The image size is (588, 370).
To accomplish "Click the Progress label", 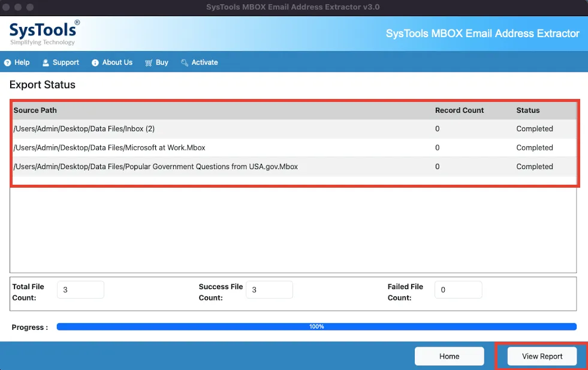I will 29,327.
